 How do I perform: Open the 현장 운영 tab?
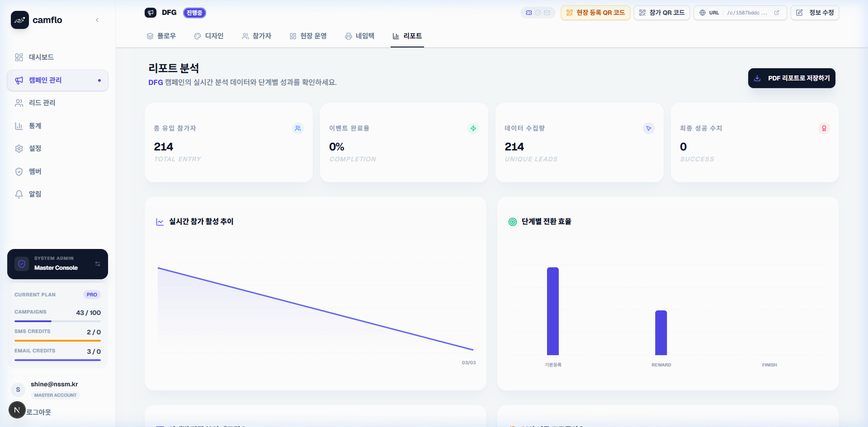click(308, 36)
